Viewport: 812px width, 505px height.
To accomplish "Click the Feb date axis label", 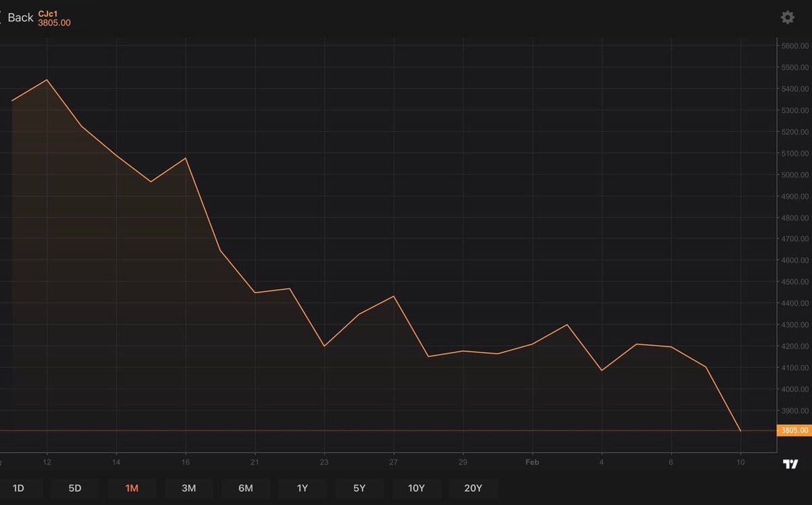I will pos(533,462).
